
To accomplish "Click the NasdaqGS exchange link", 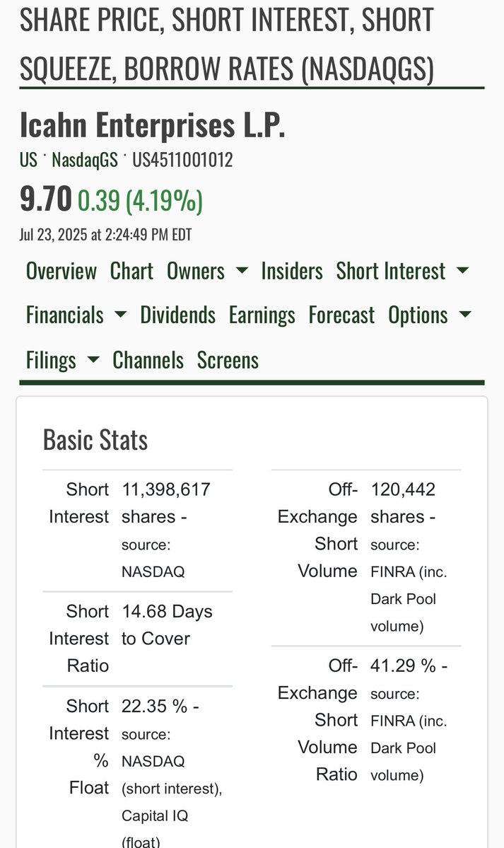I will pos(84,160).
